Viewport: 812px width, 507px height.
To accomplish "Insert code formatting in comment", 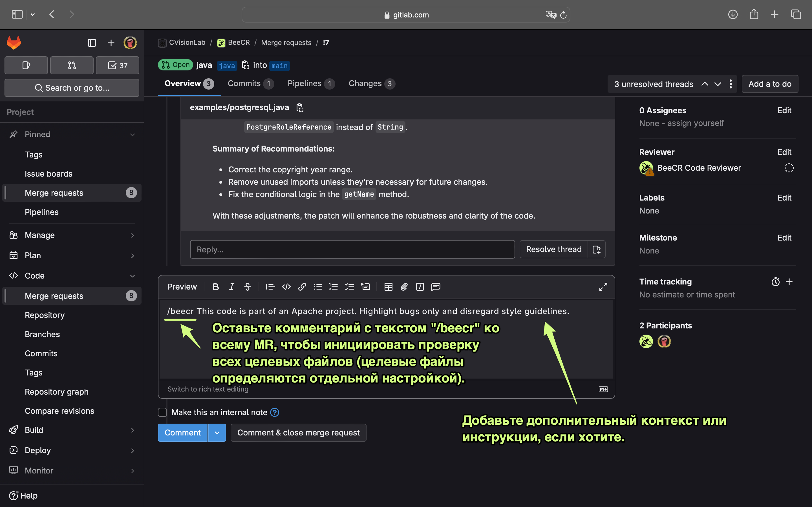I will 286,287.
